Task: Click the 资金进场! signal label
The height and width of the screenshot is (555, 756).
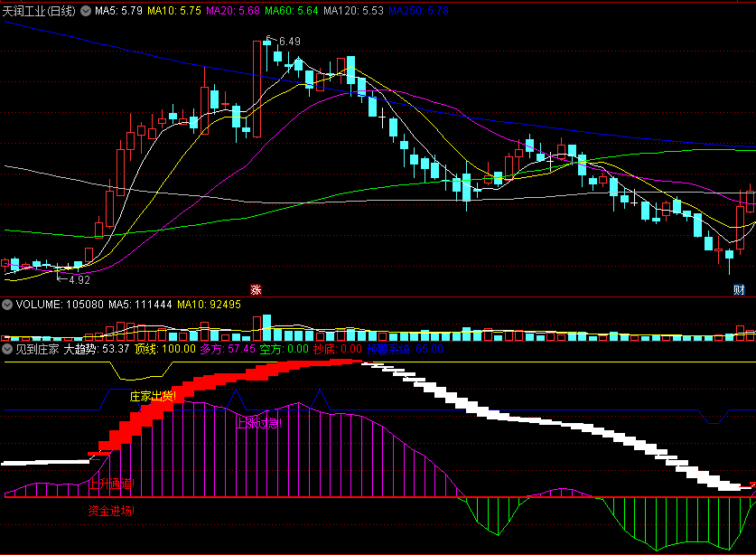Action: tap(111, 511)
